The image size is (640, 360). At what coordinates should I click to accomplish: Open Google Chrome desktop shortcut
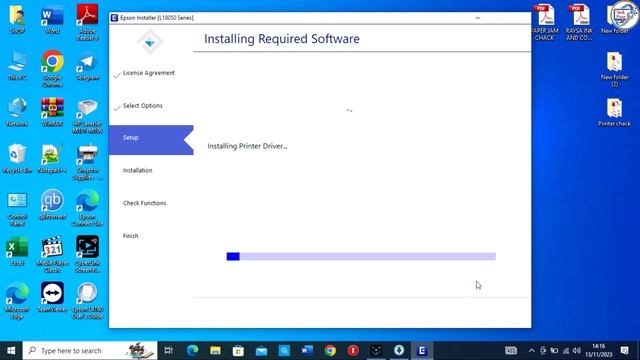tap(52, 69)
